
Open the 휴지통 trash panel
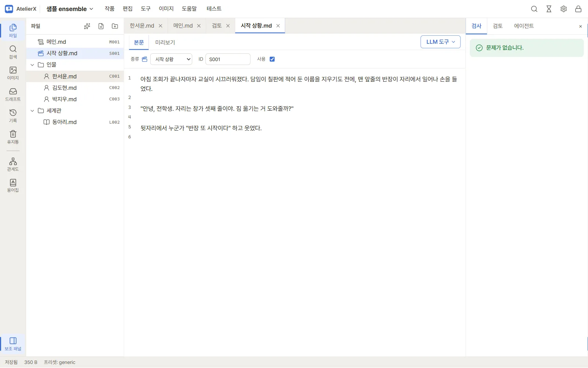[x=13, y=137]
